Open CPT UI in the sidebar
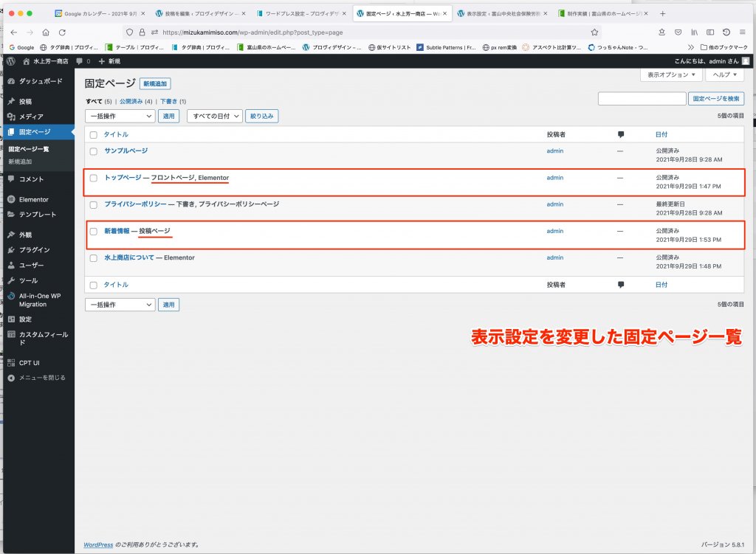 click(x=30, y=362)
